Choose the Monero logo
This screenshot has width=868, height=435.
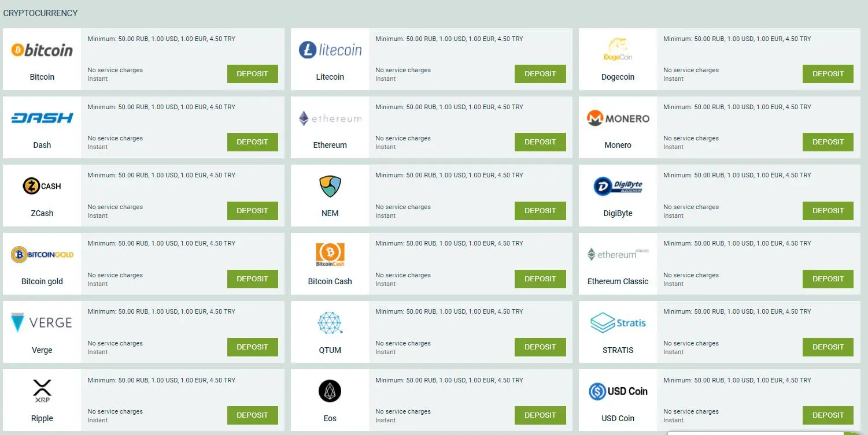coord(618,118)
